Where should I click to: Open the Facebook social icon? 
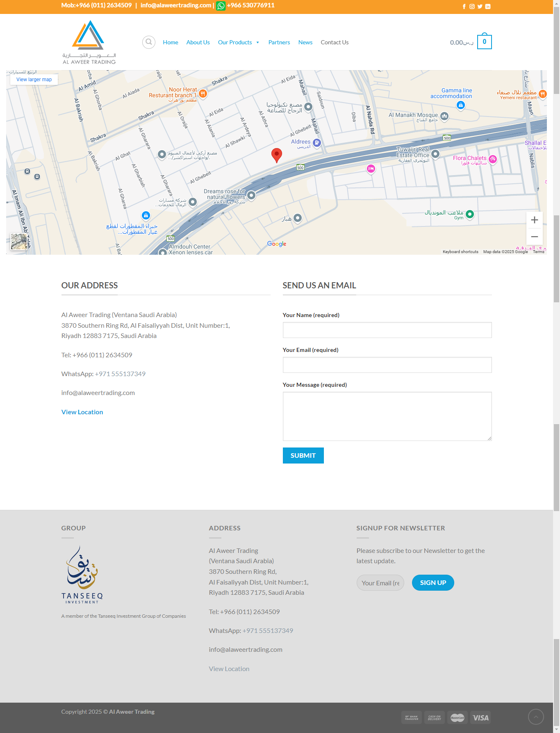pos(464,7)
